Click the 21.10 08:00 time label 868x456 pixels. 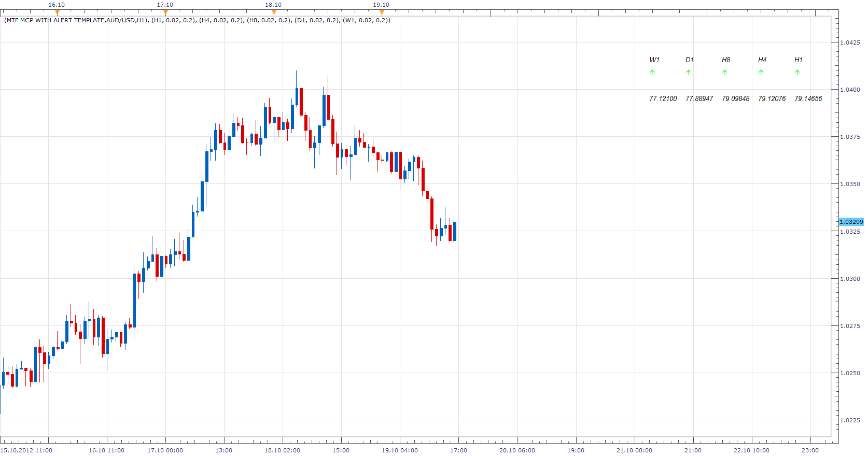pos(634,450)
